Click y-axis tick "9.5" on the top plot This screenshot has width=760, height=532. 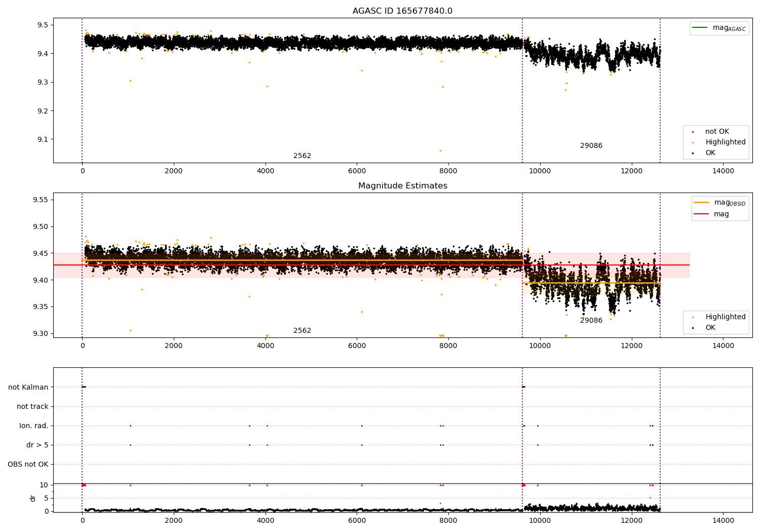pyautogui.click(x=43, y=25)
